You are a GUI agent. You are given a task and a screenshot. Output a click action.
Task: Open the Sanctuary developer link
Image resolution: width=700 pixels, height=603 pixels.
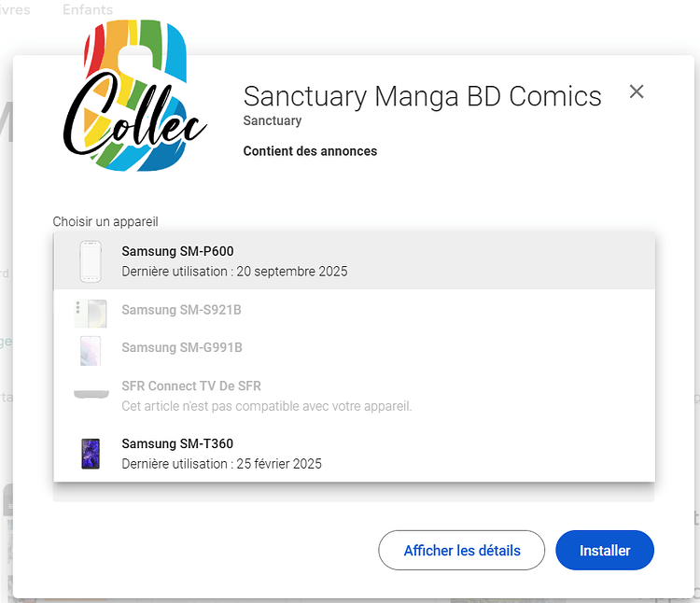pos(272,120)
